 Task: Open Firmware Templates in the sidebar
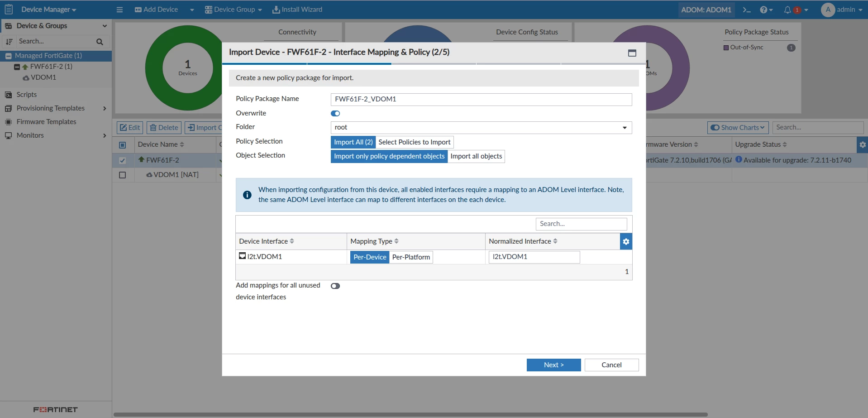pos(46,122)
